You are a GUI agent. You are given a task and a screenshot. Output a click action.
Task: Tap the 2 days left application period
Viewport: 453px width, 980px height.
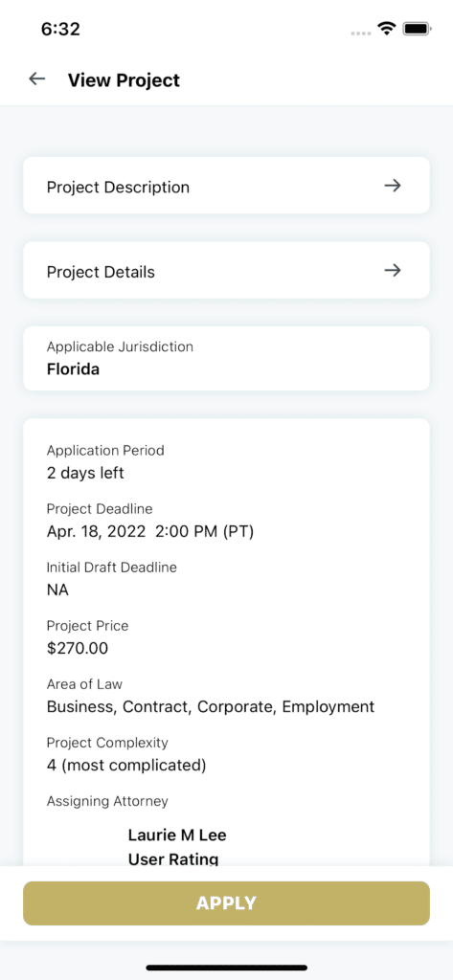coord(86,473)
